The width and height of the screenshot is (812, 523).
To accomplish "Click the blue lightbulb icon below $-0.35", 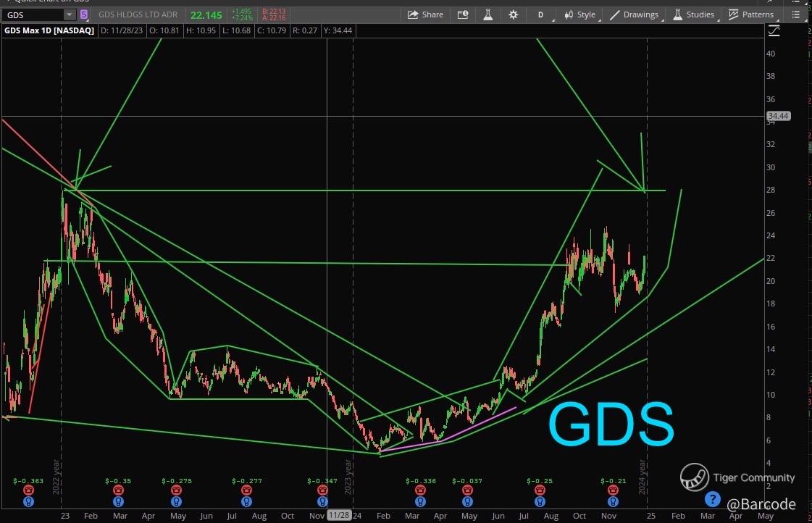I will [x=118, y=501].
